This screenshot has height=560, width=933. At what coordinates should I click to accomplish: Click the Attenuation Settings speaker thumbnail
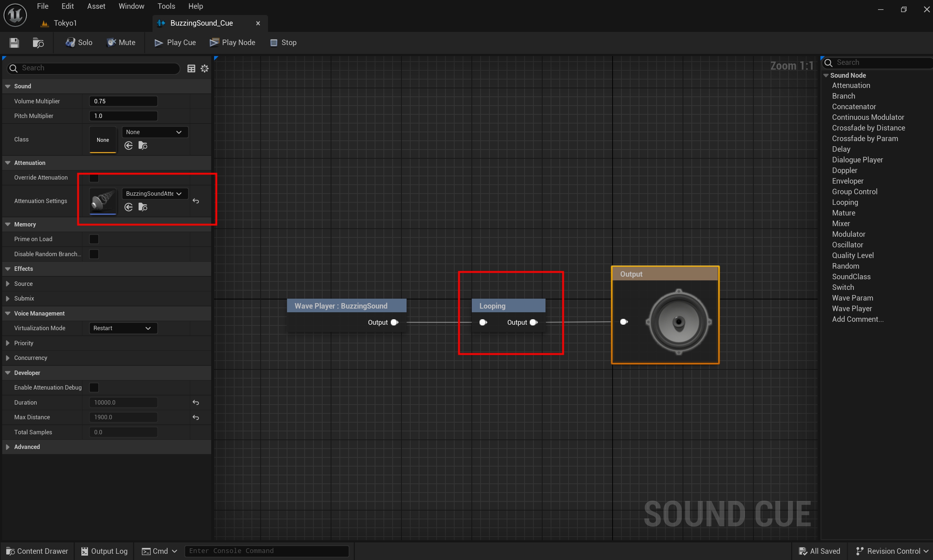[103, 201]
